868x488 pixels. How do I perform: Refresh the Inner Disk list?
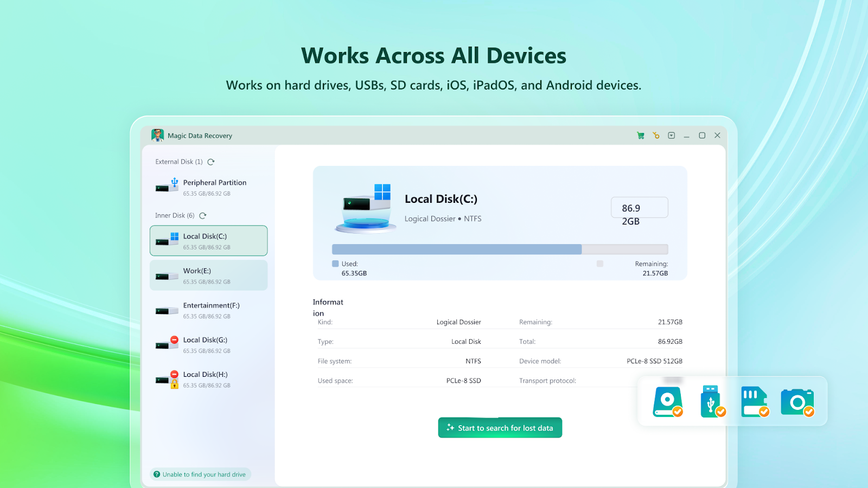[x=203, y=216]
